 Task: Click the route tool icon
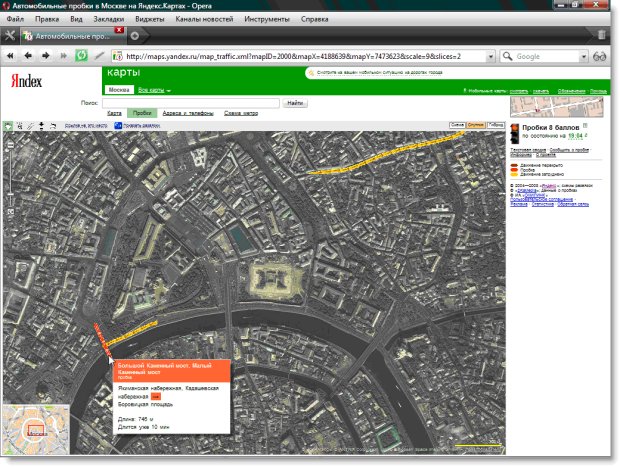[53, 126]
